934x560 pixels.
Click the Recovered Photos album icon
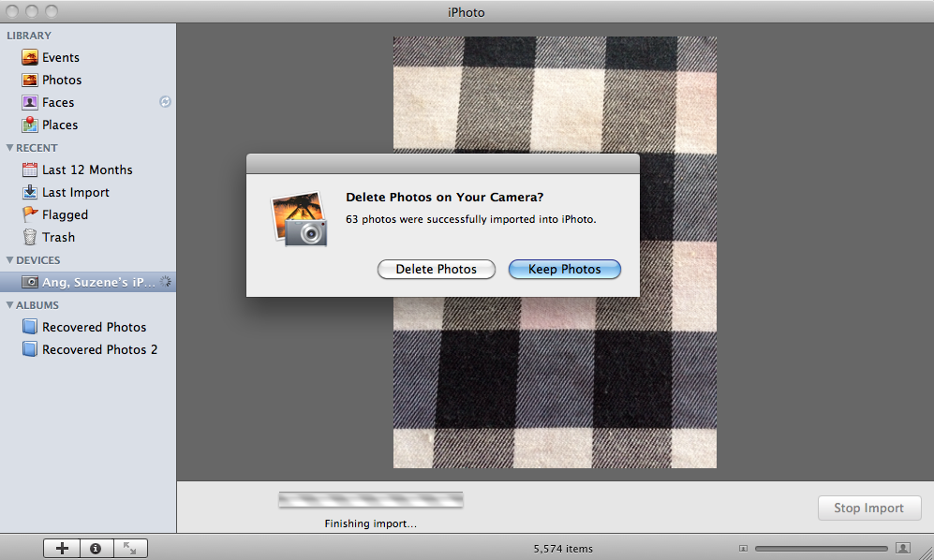(30, 327)
